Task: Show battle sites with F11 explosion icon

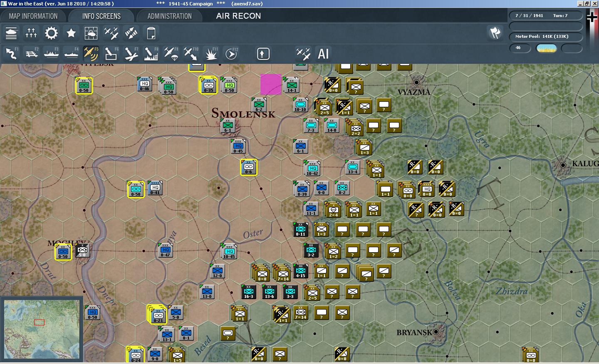Action: 211,54
